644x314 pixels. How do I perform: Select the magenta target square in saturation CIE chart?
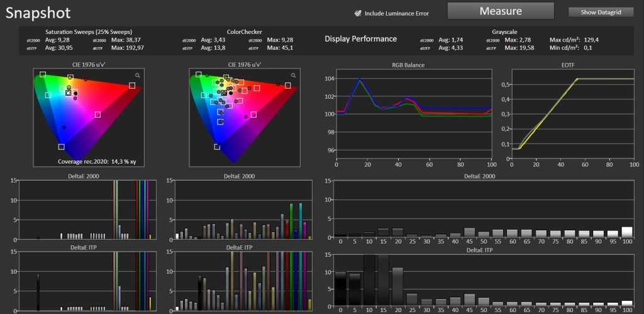pyautogui.click(x=97, y=115)
